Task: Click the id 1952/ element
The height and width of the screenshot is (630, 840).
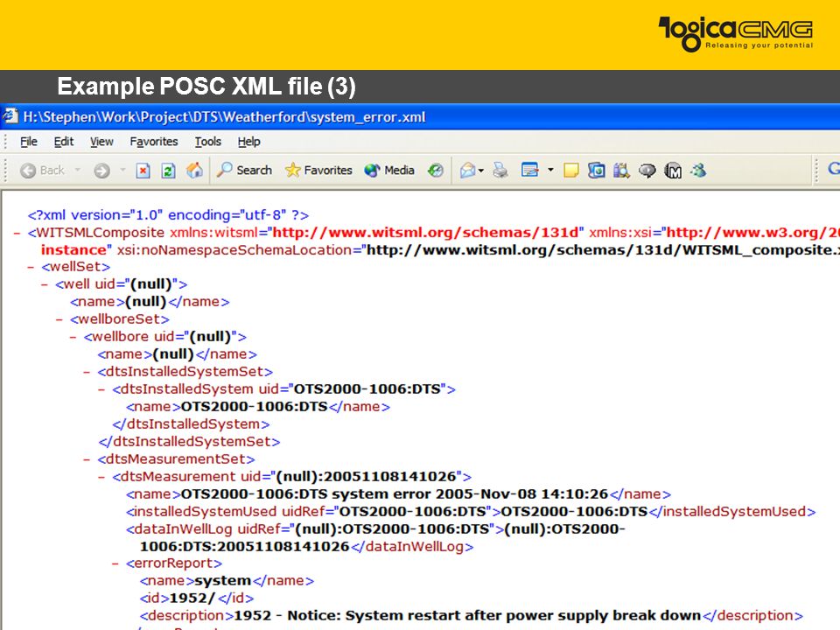Action: (x=197, y=598)
